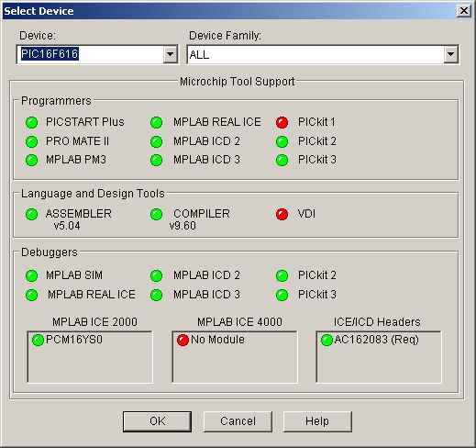Image resolution: width=476 pixels, height=448 pixels.
Task: Click green icon beside AC162083 (Req)
Action: pyautogui.click(x=327, y=340)
